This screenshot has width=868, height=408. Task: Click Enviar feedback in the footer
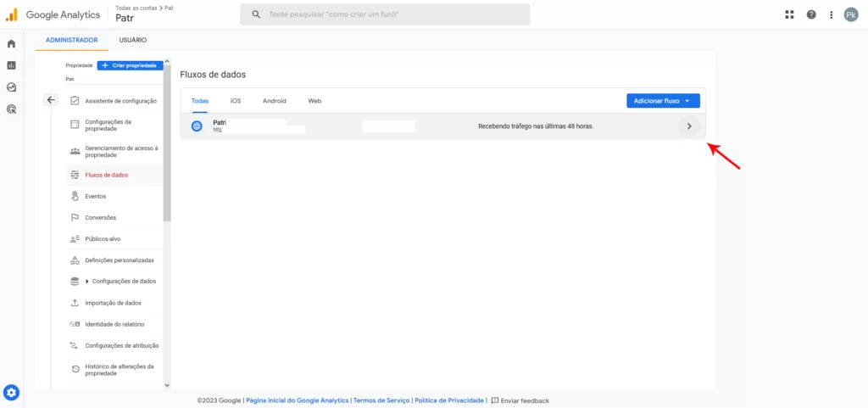point(520,400)
